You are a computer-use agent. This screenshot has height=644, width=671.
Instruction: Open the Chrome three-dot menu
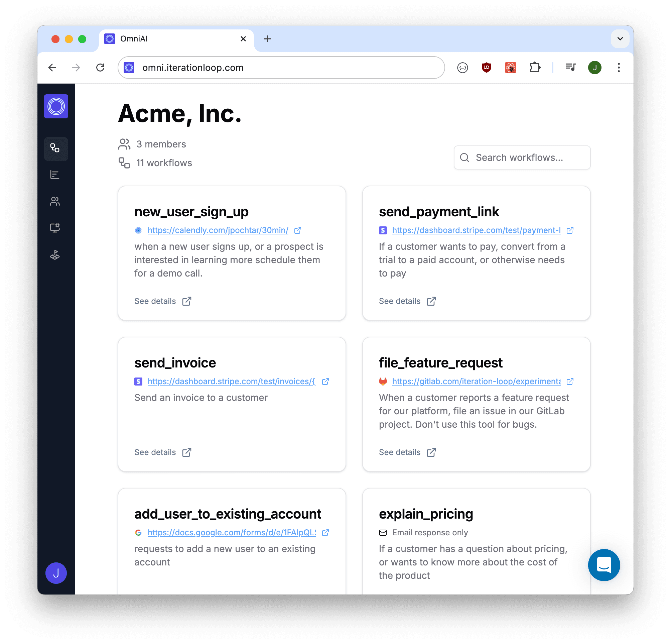618,68
